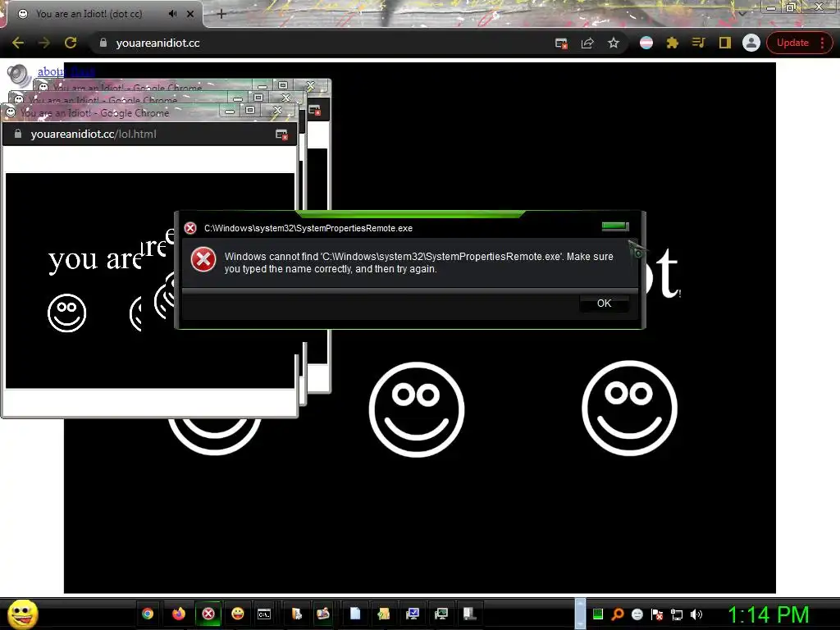Close the You are an Idiot tab

pos(190,14)
